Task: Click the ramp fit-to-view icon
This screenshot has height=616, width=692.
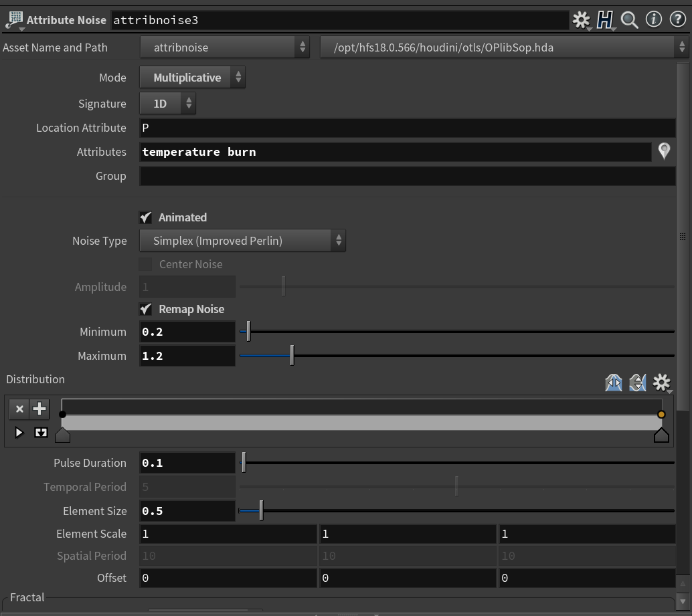Action: click(x=41, y=433)
